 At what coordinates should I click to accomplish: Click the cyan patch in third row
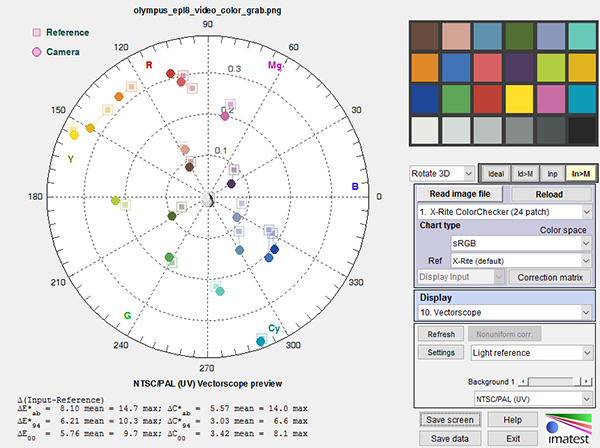click(x=582, y=99)
